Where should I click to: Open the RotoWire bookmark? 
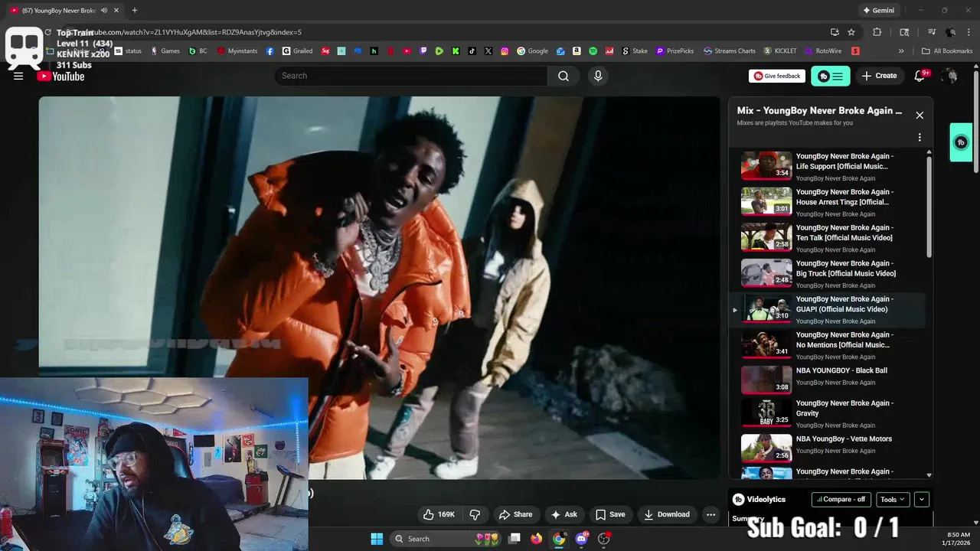[x=822, y=51]
